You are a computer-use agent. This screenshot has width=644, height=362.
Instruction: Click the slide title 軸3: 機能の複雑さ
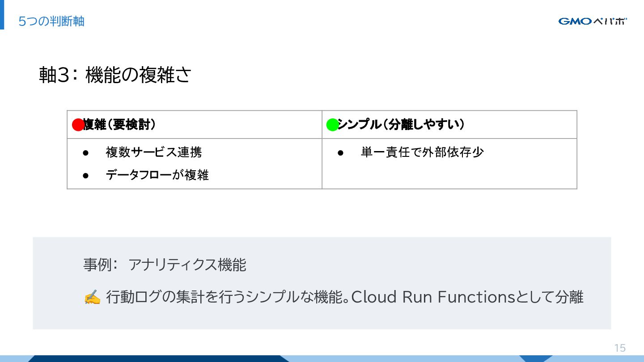tap(115, 75)
